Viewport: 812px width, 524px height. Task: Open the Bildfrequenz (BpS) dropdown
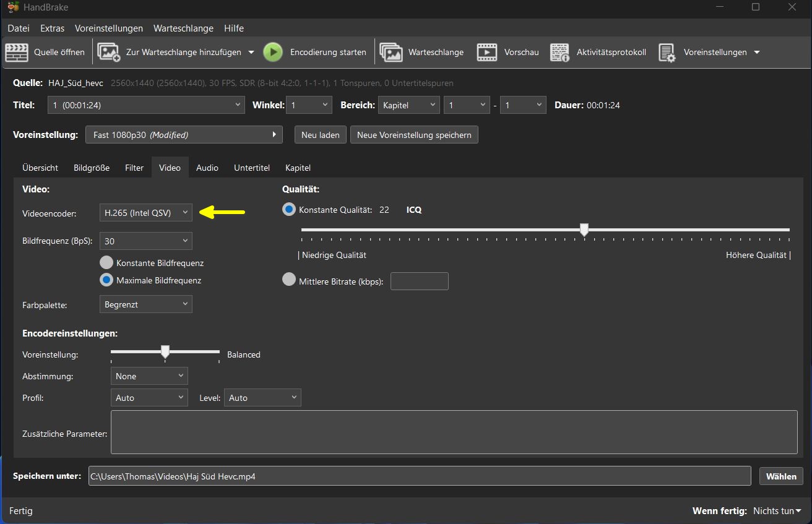(146, 241)
